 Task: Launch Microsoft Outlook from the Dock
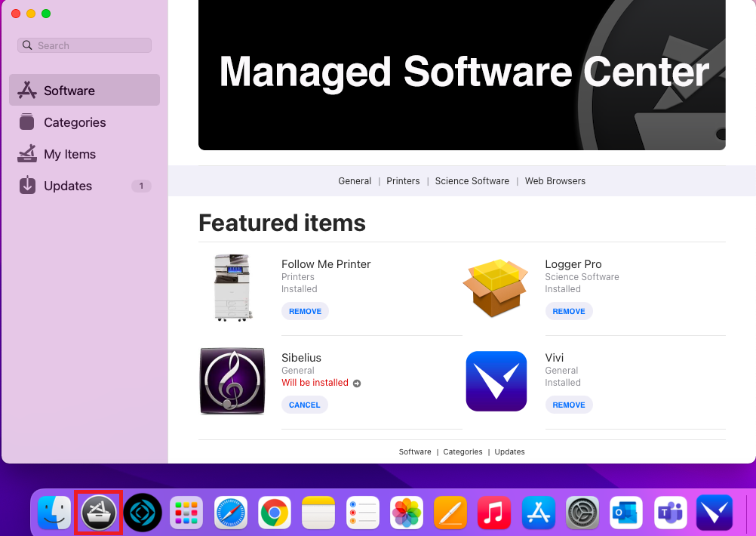click(x=625, y=512)
